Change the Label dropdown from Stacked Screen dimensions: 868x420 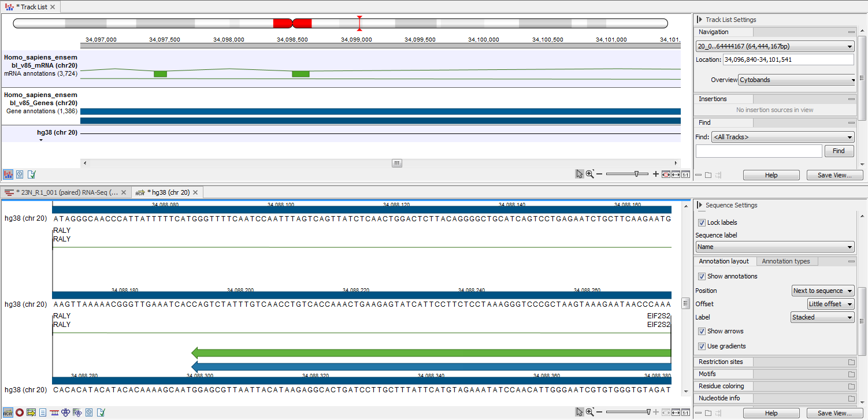tap(822, 317)
